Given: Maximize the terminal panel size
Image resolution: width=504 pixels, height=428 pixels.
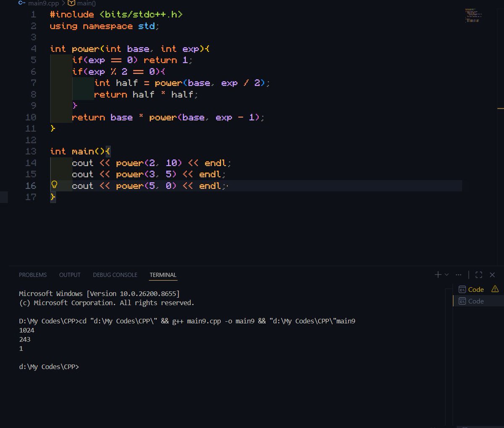Looking at the screenshot, I should tap(479, 275).
